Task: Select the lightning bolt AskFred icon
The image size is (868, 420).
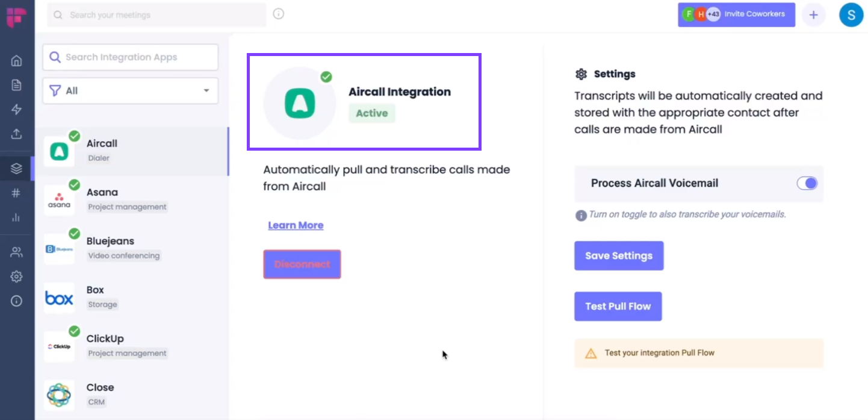Action: click(x=16, y=109)
